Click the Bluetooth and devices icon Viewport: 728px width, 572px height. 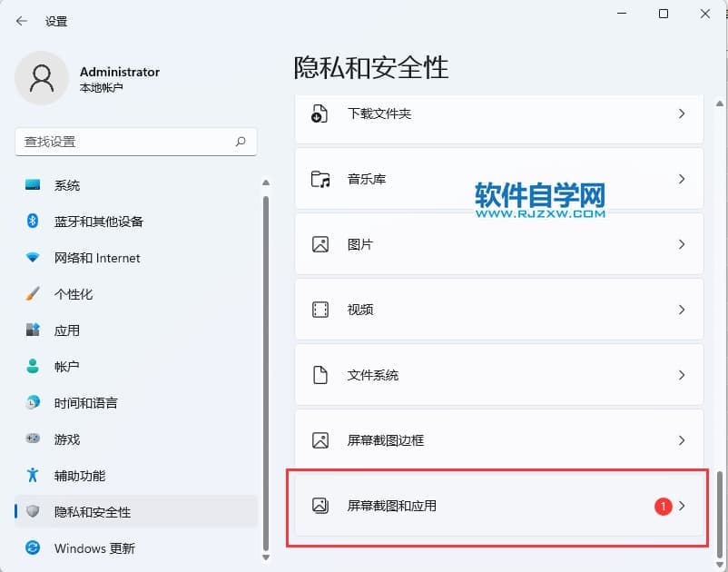[x=34, y=222]
